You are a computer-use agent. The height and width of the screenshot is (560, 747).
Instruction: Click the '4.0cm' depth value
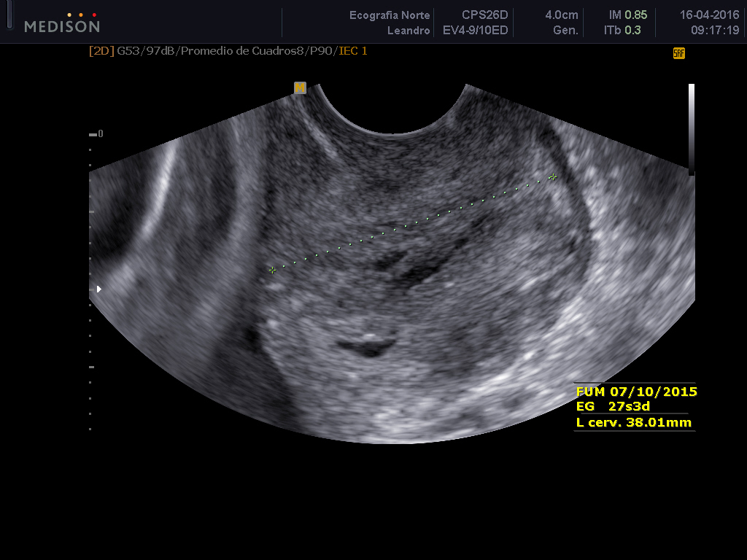tap(562, 15)
